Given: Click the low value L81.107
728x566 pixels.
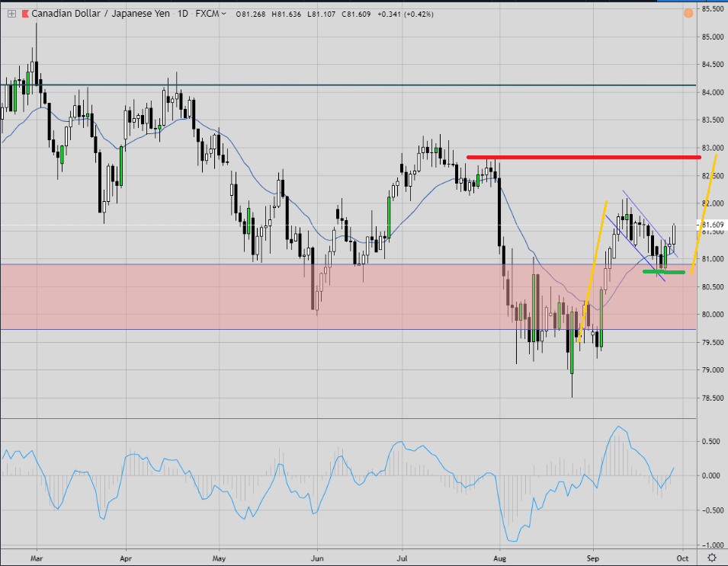Looking at the screenshot, I should point(321,14).
